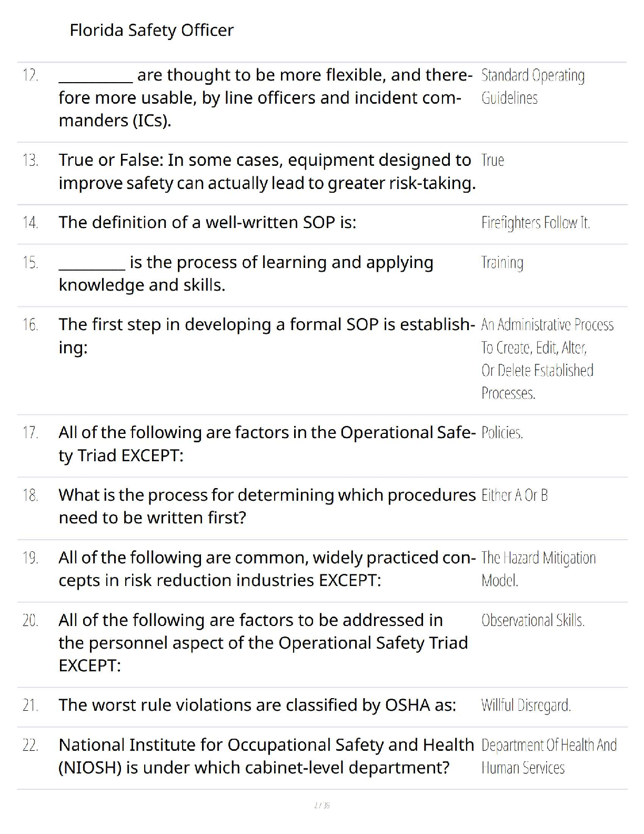Select question number 12
The image size is (644, 834).
coord(31,75)
